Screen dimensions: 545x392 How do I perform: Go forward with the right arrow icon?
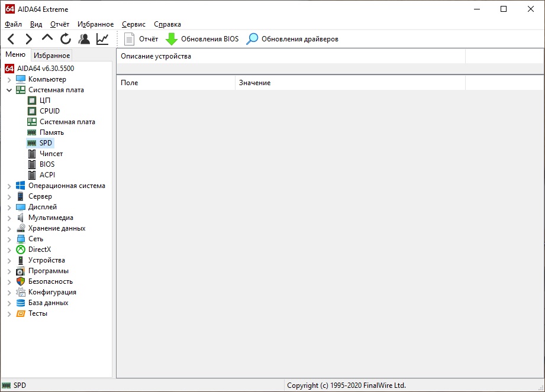(x=29, y=39)
